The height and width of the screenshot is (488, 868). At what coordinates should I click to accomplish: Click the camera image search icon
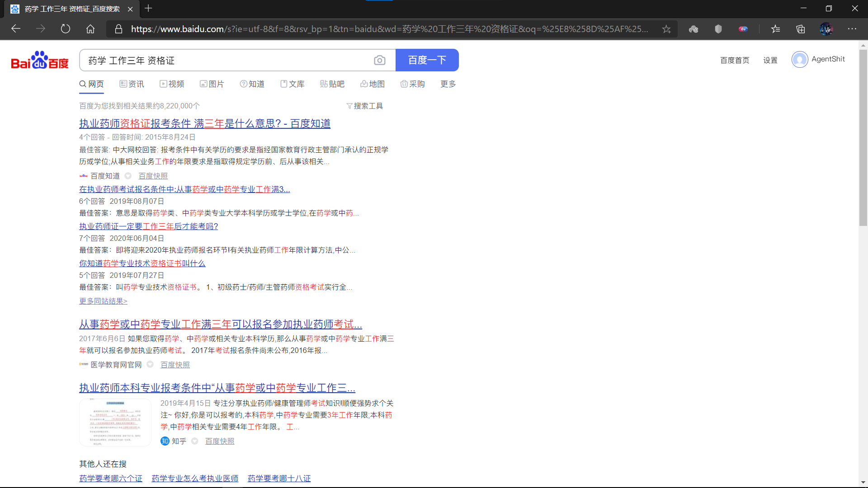click(x=380, y=60)
